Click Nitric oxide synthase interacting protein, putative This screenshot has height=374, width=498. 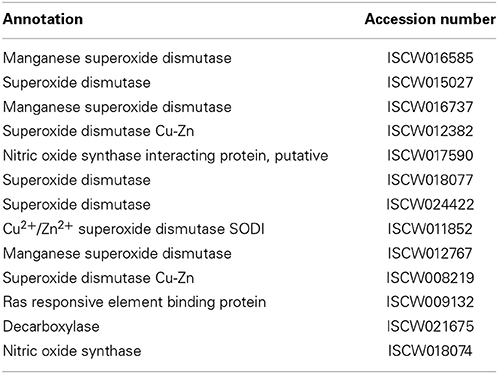pos(165,156)
